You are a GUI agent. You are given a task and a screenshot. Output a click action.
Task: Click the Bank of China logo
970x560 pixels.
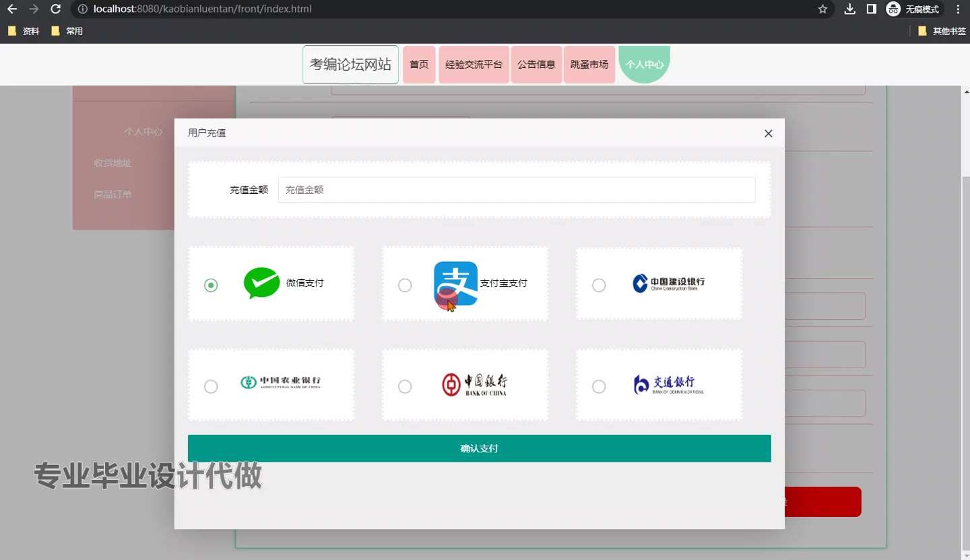click(x=475, y=384)
